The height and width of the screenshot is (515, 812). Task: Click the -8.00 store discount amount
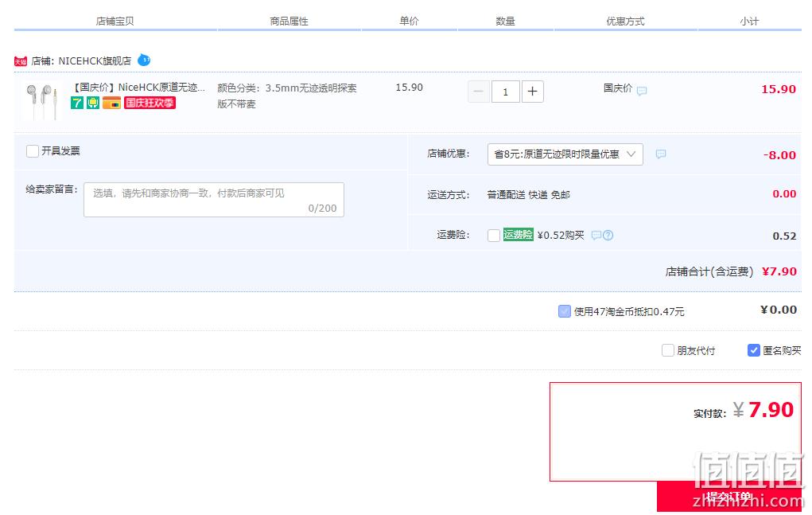pos(779,155)
